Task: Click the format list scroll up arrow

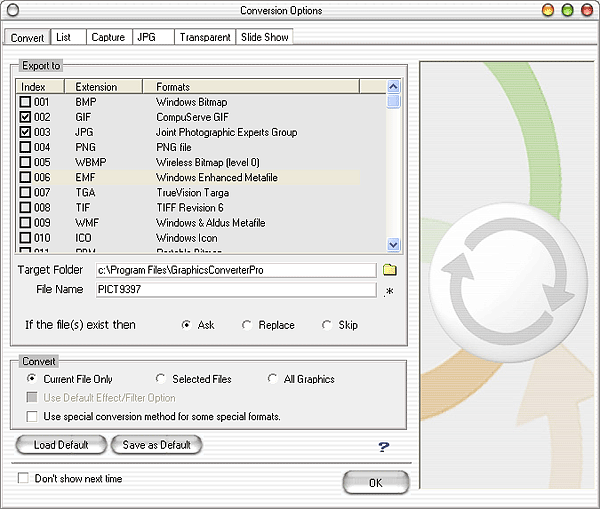Action: (x=393, y=86)
